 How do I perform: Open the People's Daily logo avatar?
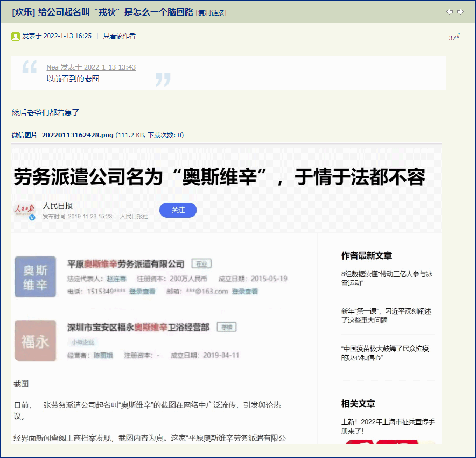25,210
